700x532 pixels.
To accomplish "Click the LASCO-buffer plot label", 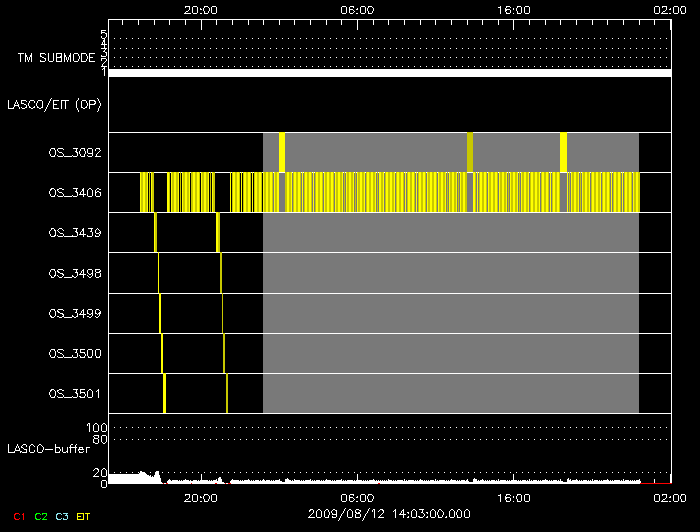I will click(48, 448).
